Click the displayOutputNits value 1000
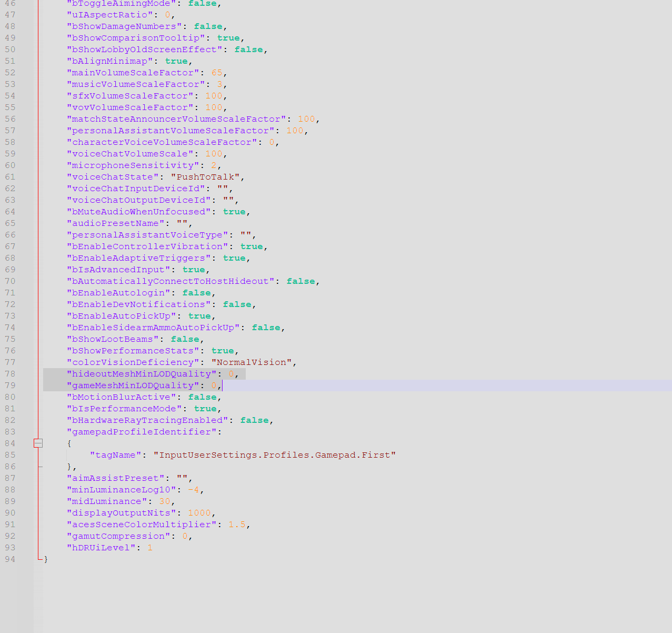This screenshot has height=633, width=672. 199,513
